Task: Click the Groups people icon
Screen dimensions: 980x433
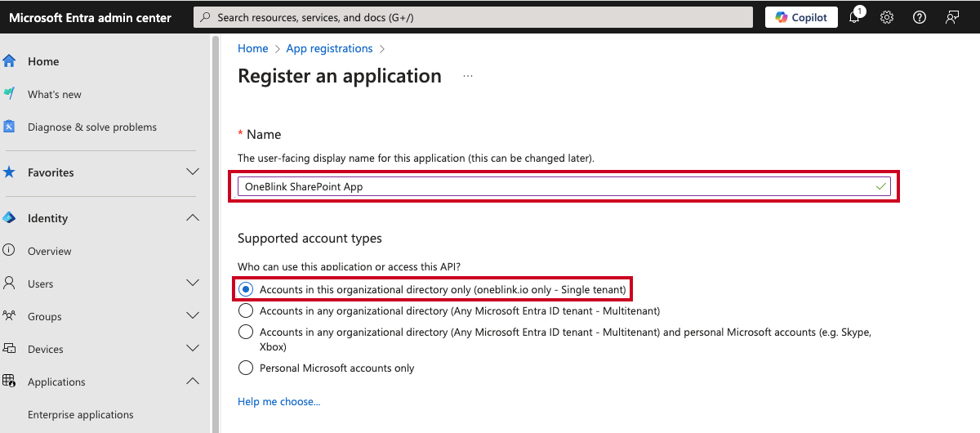Action: tap(9, 316)
